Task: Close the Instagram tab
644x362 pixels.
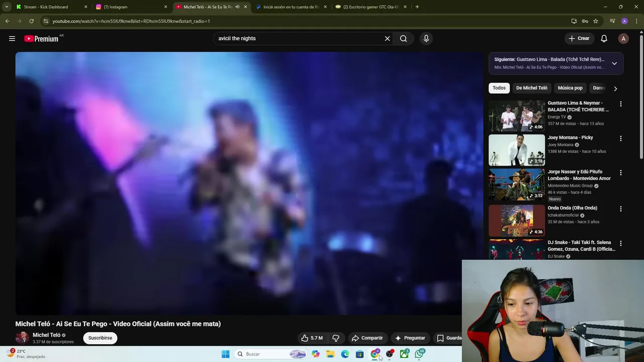Action: point(166,7)
